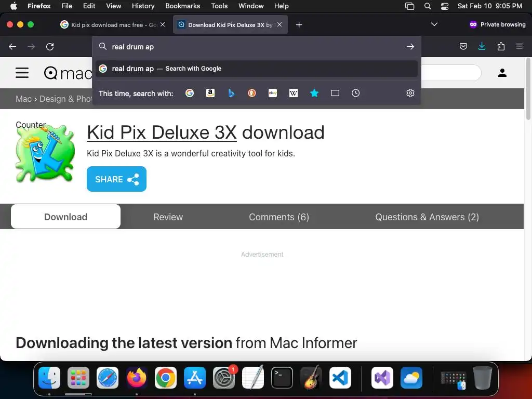Launch GarageBand from the Dock
The height and width of the screenshot is (399, 532).
click(311, 378)
